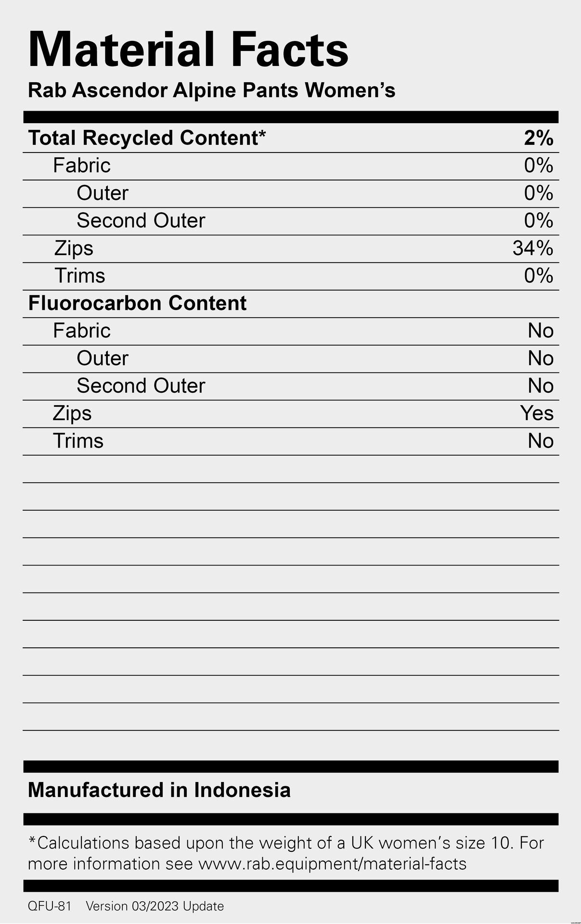This screenshot has height=924, width=581.
Task: Click Outer label under Fluorocarbon Content
Action: pyautogui.click(x=103, y=359)
